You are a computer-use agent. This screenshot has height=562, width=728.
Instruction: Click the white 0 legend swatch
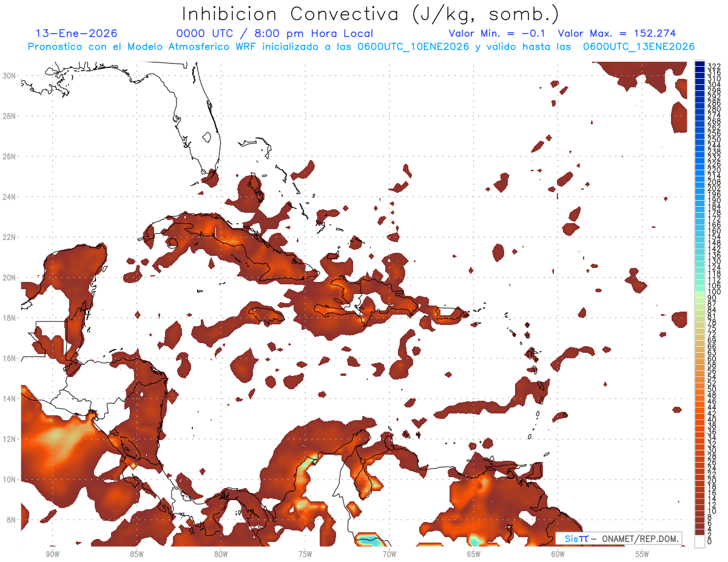point(699,541)
